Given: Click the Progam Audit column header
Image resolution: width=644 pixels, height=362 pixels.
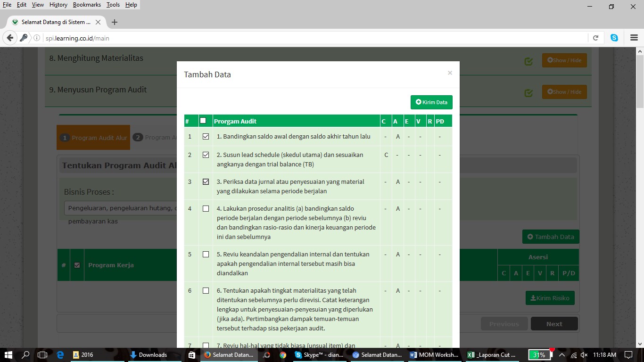Looking at the screenshot, I should coord(296,121).
